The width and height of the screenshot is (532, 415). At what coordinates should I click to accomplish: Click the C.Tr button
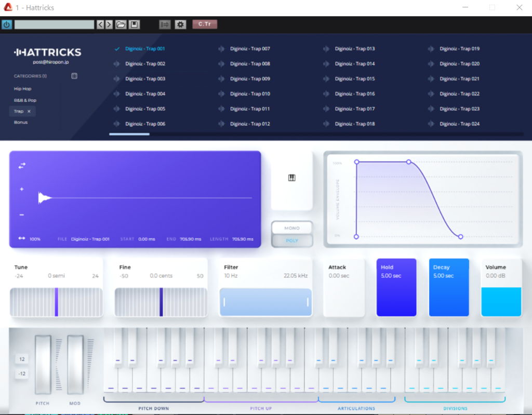[x=205, y=24]
